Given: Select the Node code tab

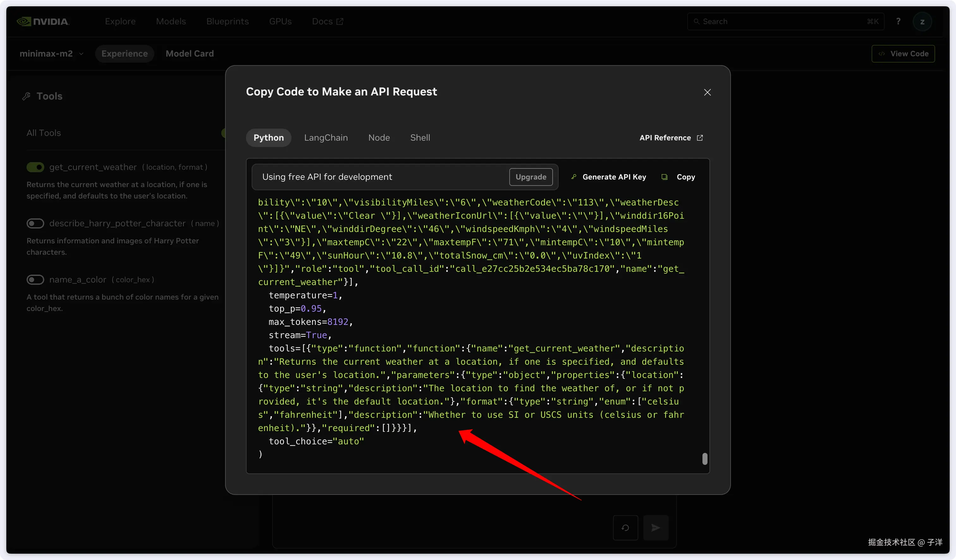Looking at the screenshot, I should point(379,138).
